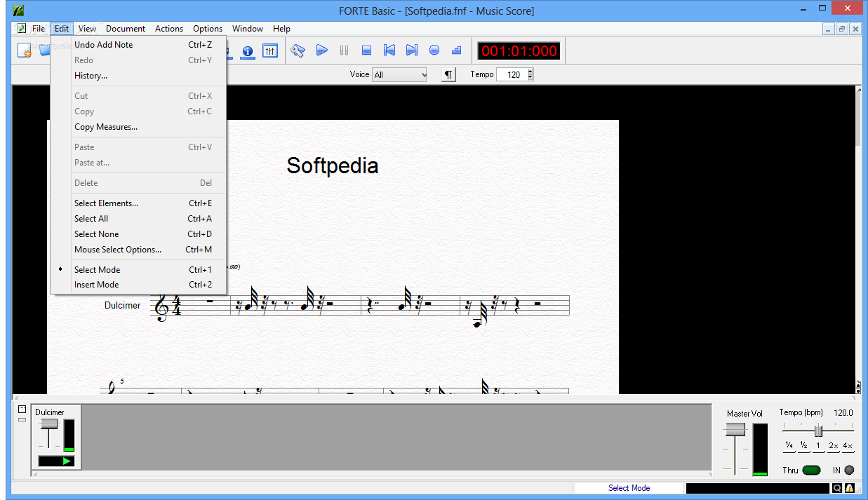
Task: Jump to start with rewind button
Action: 389,50
